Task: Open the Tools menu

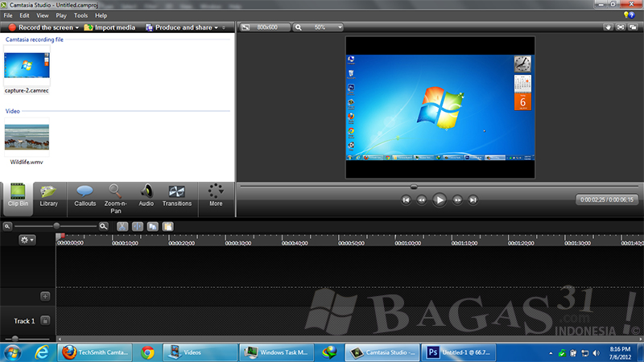Action: point(80,15)
